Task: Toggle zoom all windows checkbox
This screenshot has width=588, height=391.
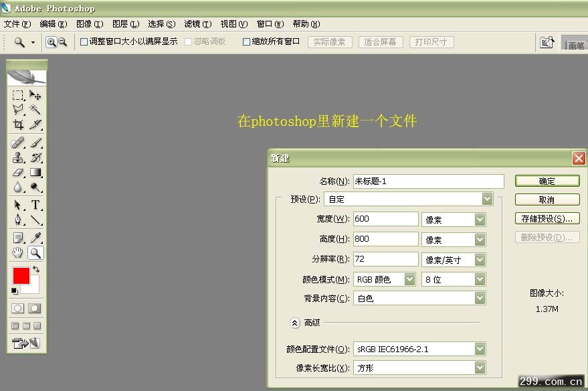Action: (x=246, y=42)
